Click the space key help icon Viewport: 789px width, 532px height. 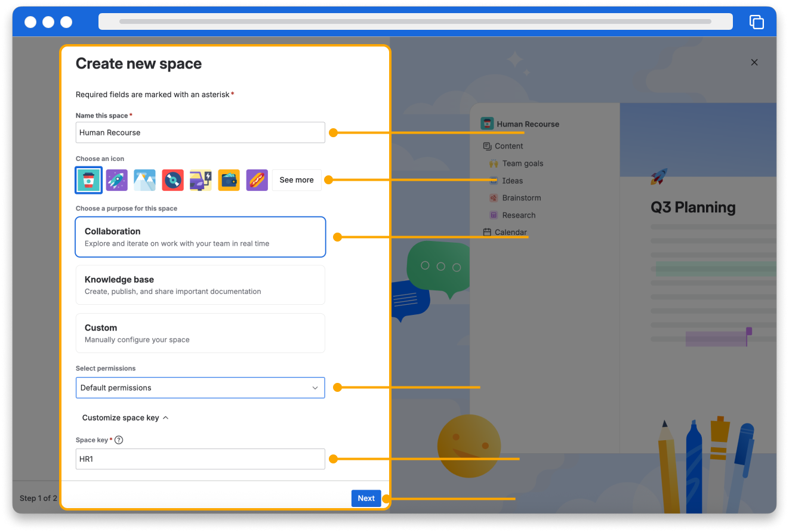[119, 440]
